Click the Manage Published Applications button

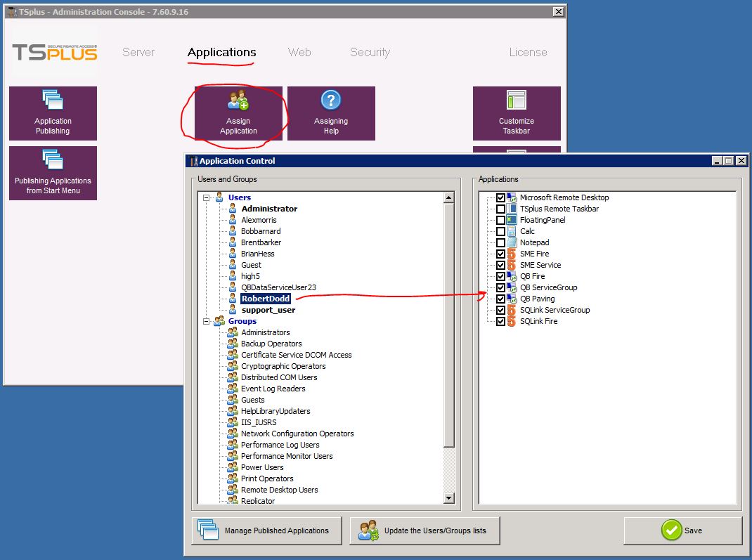click(x=266, y=530)
